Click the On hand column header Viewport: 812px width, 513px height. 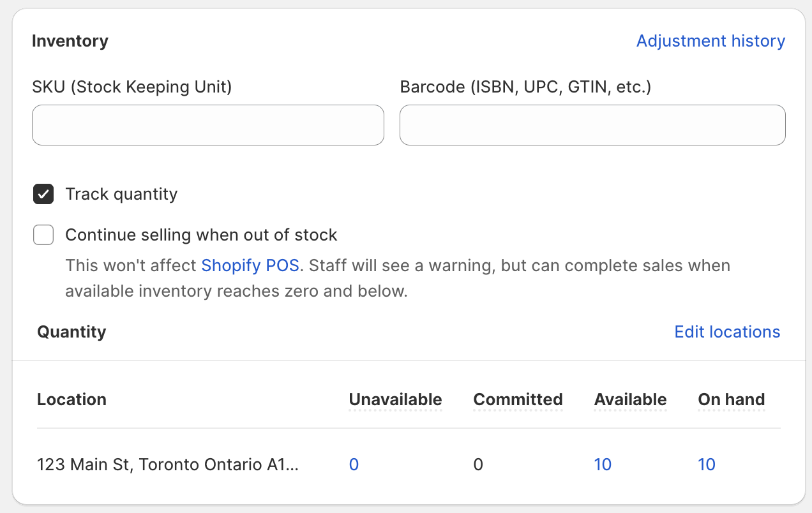pos(731,399)
